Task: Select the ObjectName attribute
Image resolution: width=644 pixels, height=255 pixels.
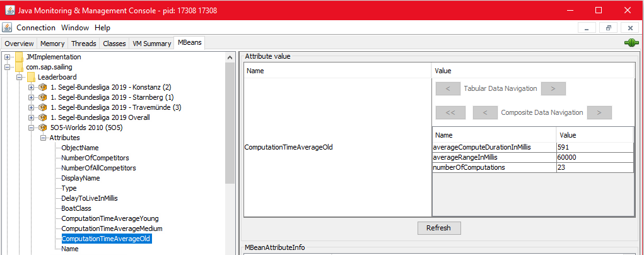Action: point(79,148)
